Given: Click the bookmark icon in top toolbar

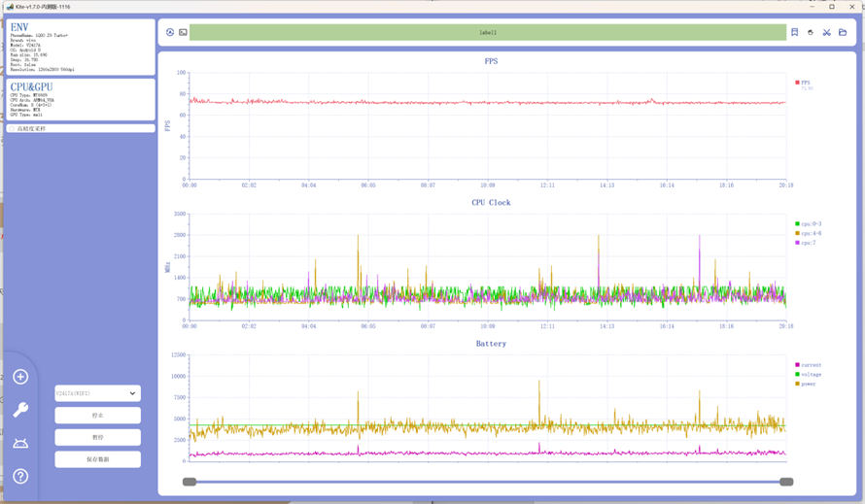Looking at the screenshot, I should (x=794, y=33).
